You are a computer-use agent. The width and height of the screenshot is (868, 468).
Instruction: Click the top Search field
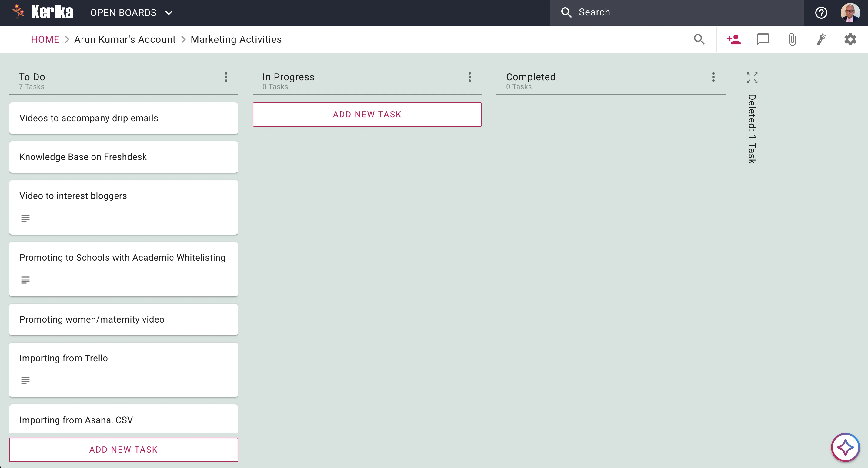coord(677,13)
